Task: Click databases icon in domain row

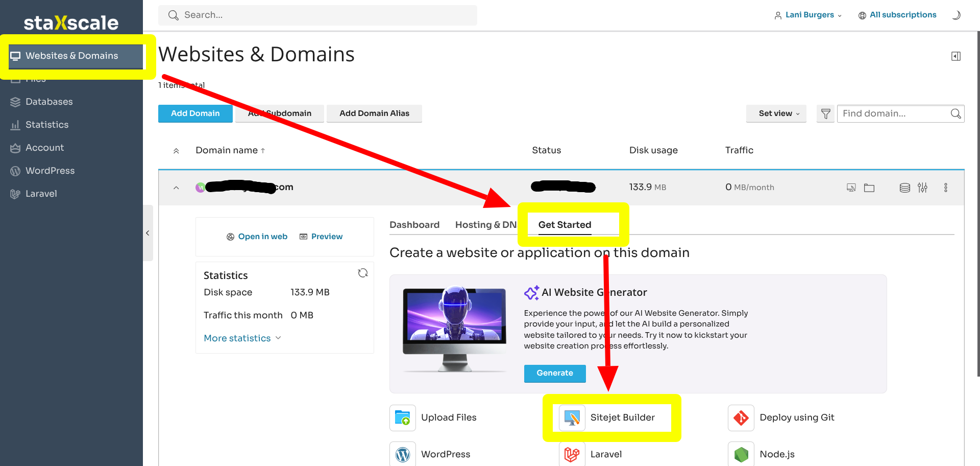Action: click(905, 188)
